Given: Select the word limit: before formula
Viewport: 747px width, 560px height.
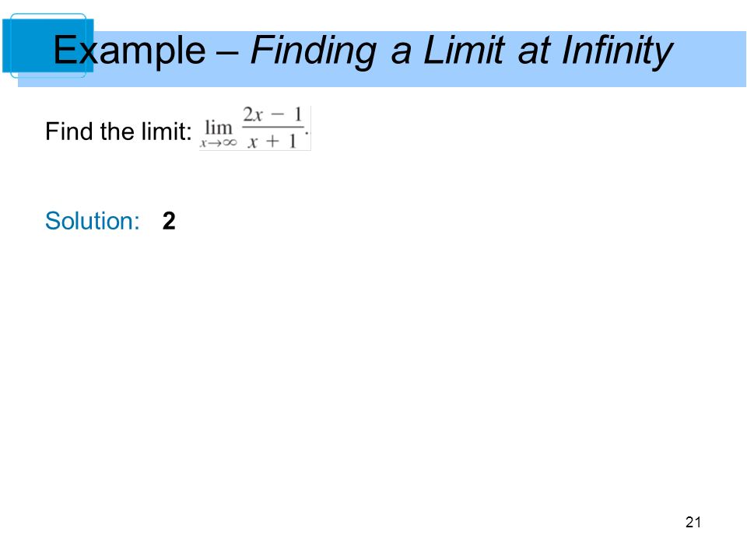Looking at the screenshot, I should [x=167, y=131].
